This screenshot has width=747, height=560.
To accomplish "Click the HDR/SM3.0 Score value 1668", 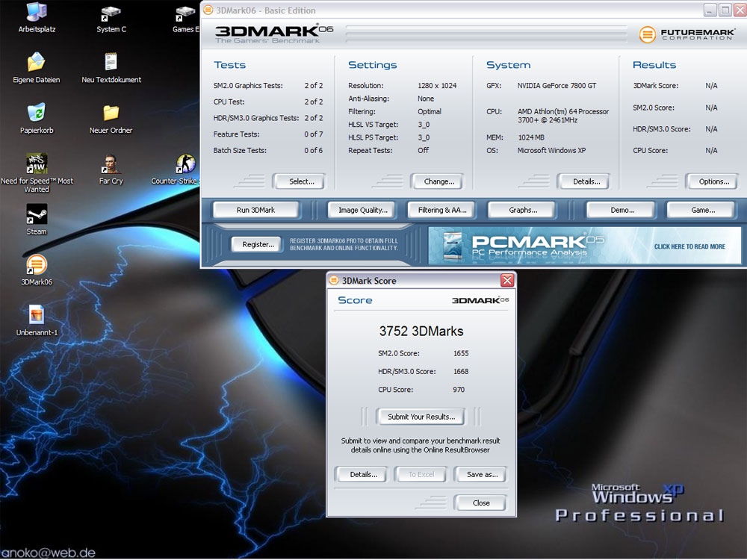I will (x=461, y=371).
